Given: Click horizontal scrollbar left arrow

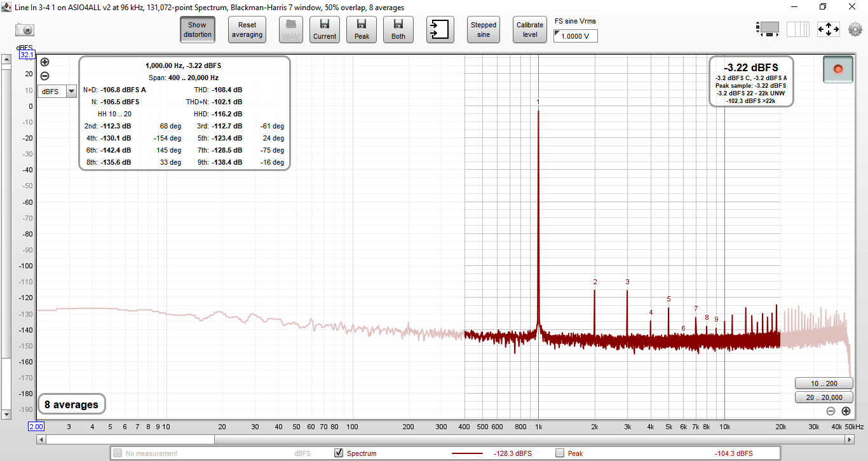Looking at the screenshot, I should (x=41, y=439).
